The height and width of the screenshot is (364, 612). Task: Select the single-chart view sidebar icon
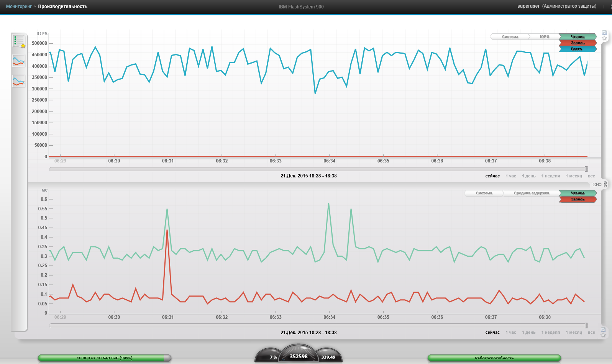click(19, 61)
